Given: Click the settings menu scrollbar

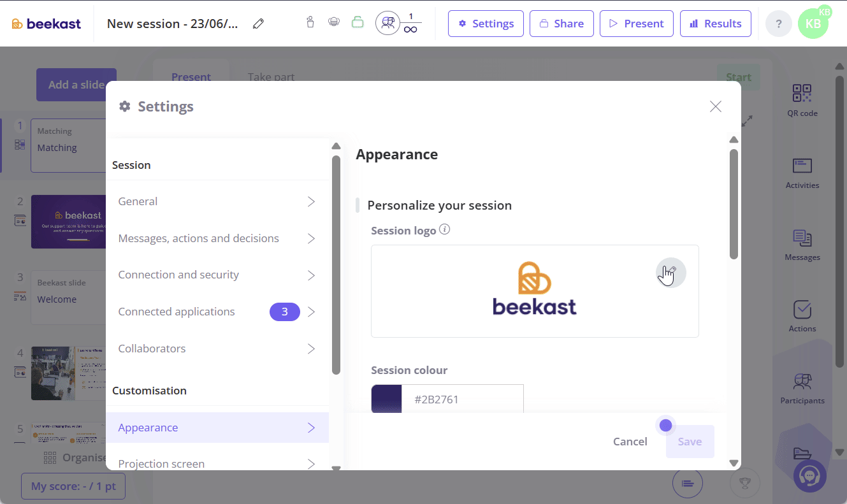Looking at the screenshot, I should [x=337, y=264].
